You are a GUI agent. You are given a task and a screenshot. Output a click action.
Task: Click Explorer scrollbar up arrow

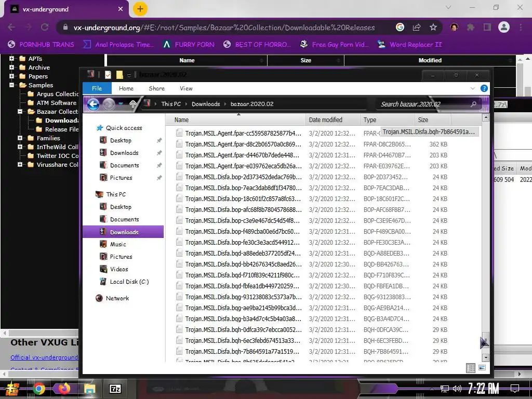click(x=486, y=117)
